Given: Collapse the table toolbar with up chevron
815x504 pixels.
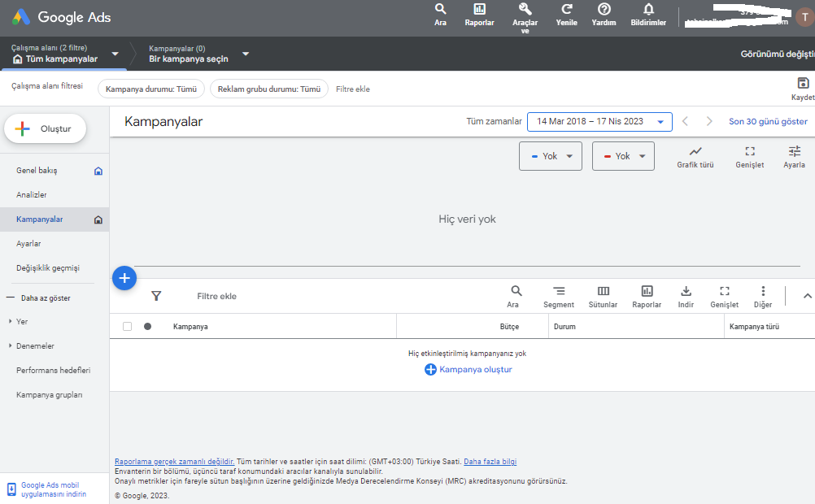Looking at the screenshot, I should coord(807,296).
